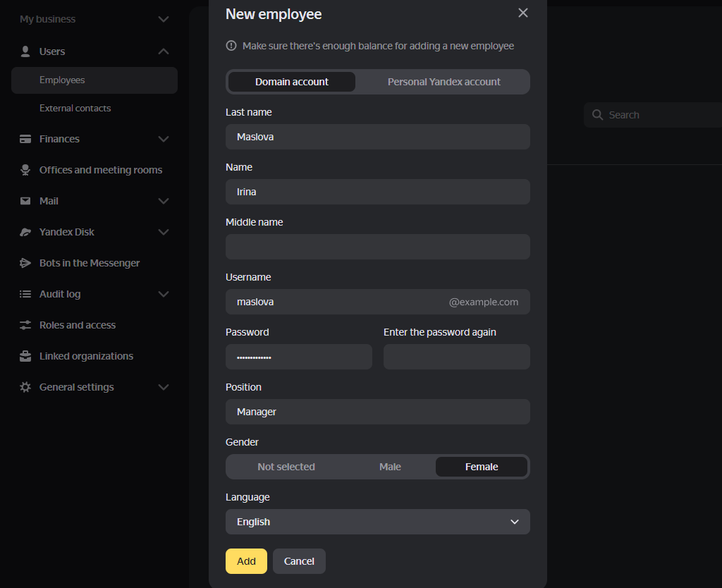Click the Mail envelope icon
The width and height of the screenshot is (722, 588).
(25, 201)
